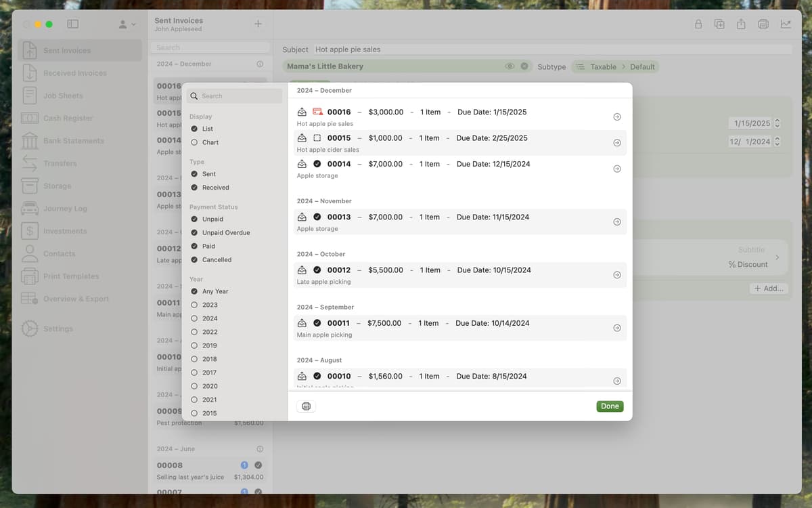Disable the Cancelled payment status filter

(195, 260)
